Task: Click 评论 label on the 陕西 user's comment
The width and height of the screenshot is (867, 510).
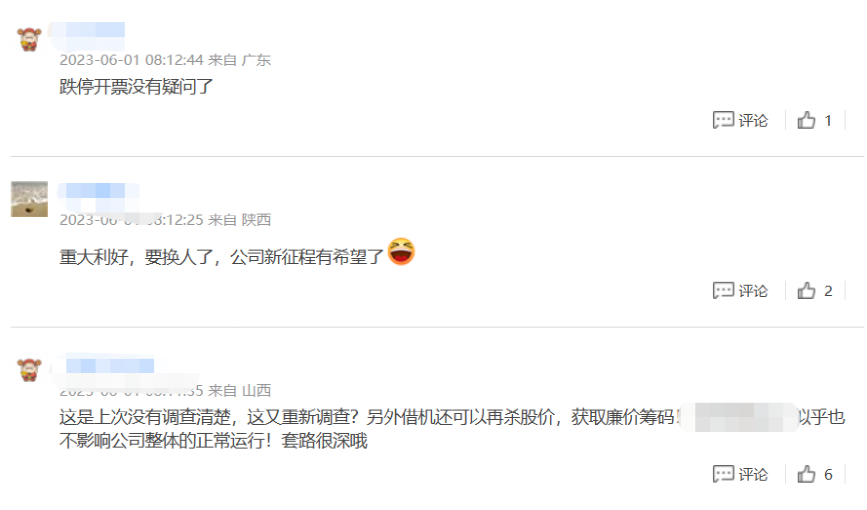Action: tap(753, 291)
